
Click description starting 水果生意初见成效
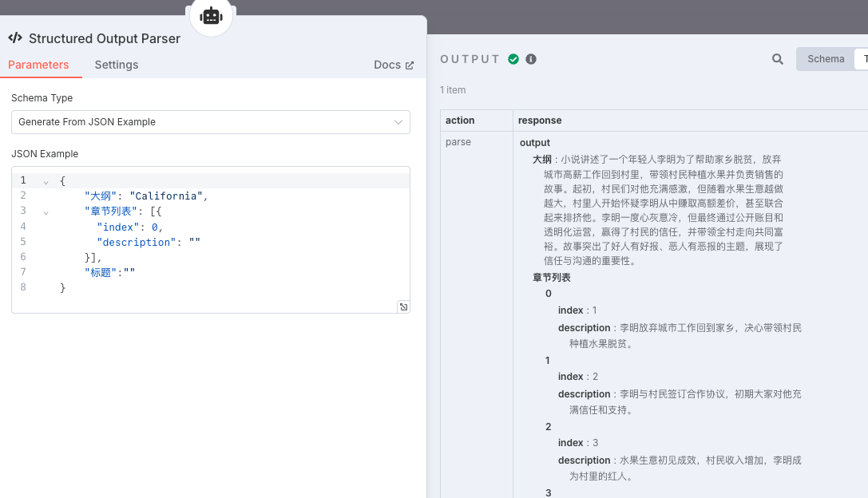(680, 468)
